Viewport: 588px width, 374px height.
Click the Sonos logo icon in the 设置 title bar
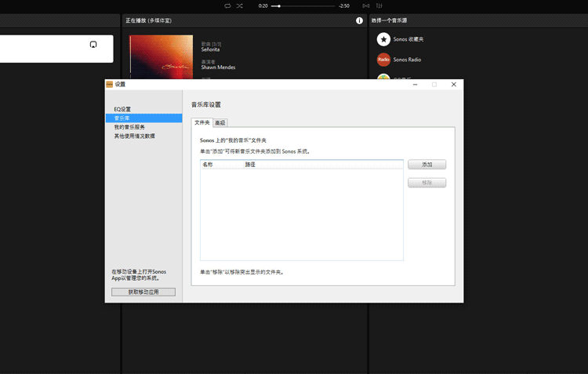(x=110, y=85)
